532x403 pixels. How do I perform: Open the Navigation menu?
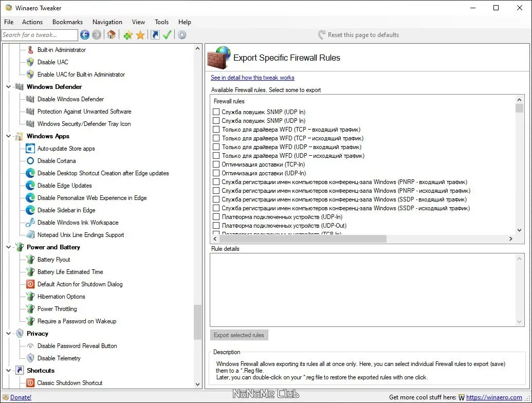coord(107,22)
